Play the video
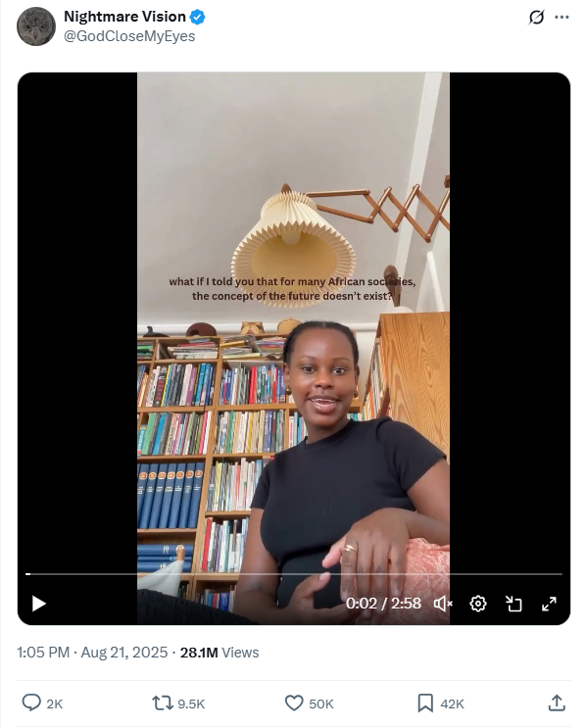 click(38, 604)
